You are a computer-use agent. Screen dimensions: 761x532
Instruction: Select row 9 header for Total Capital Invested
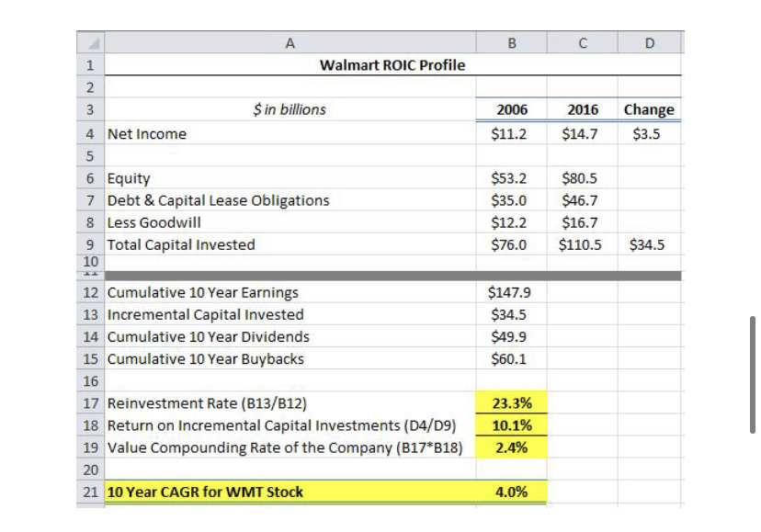(92, 244)
